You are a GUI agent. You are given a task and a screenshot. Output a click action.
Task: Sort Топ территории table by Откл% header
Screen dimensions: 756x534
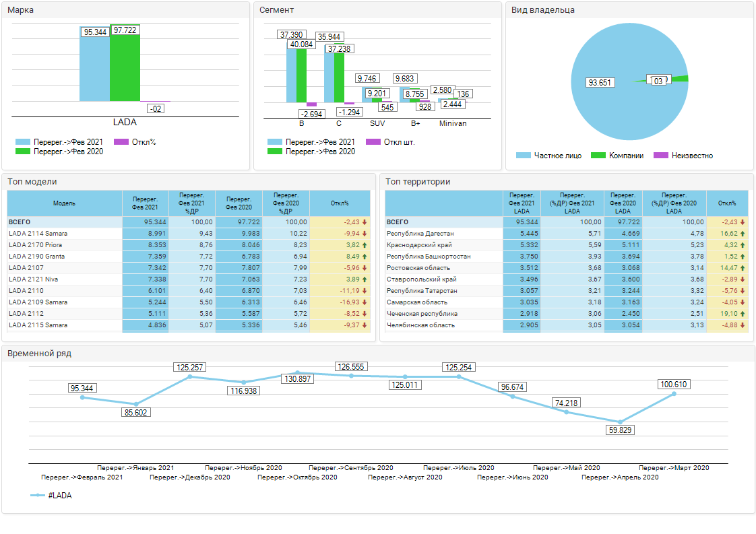[x=727, y=203]
